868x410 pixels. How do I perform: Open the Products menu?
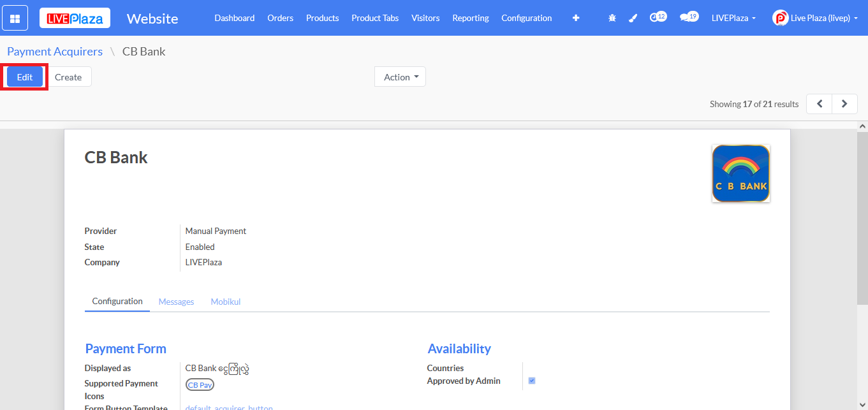323,18
